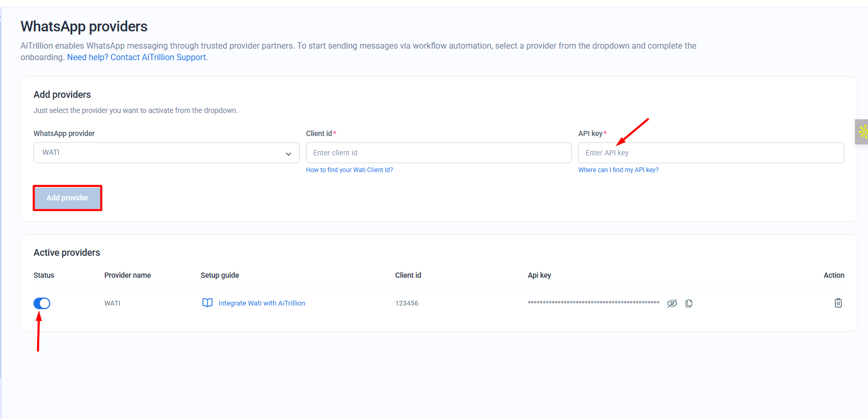
Task: Click the 123456 client id value
Action: [x=407, y=303]
